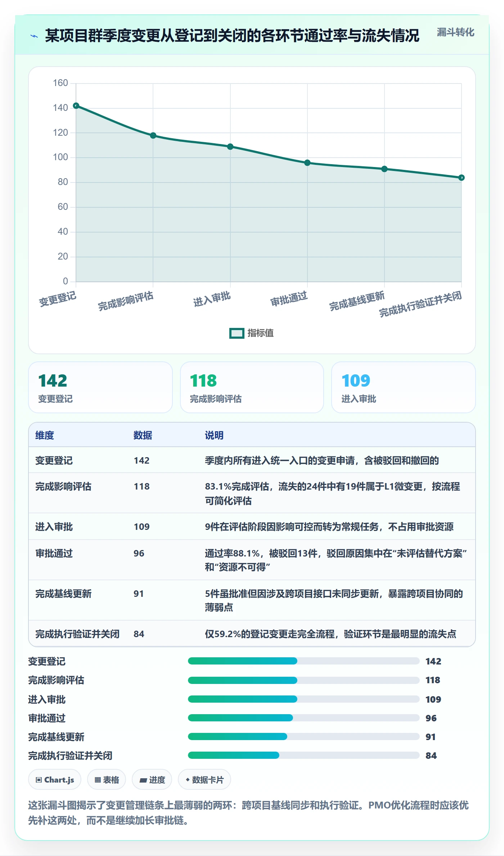Select the 数据卡片 tag chip
The height and width of the screenshot is (856, 504).
[x=204, y=780]
